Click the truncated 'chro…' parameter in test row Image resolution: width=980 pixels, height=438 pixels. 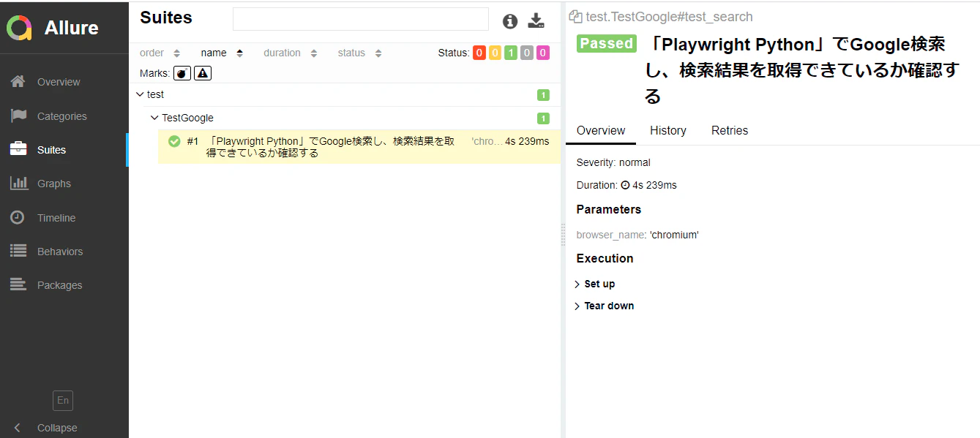pos(487,141)
